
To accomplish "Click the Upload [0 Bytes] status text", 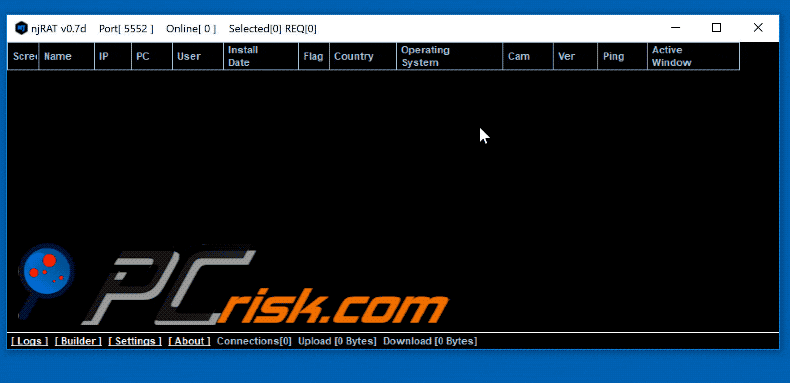I will tap(337, 341).
